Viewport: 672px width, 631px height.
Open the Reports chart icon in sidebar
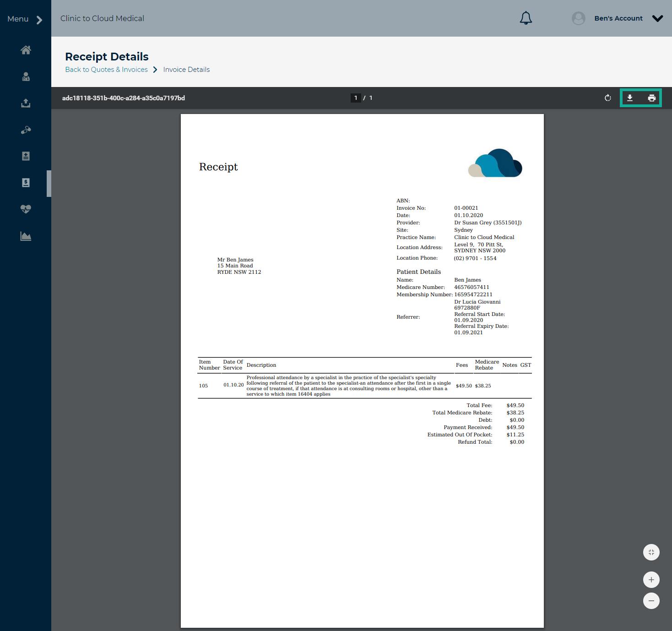tap(26, 236)
